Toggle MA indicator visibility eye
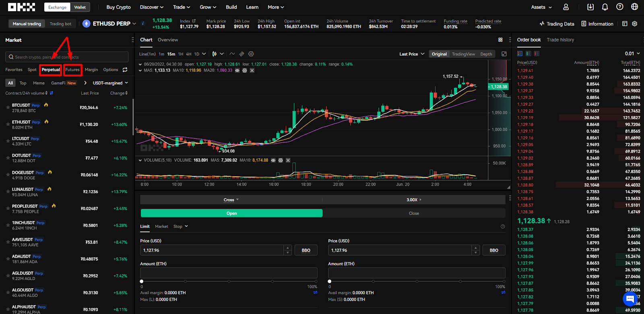 coord(237,70)
